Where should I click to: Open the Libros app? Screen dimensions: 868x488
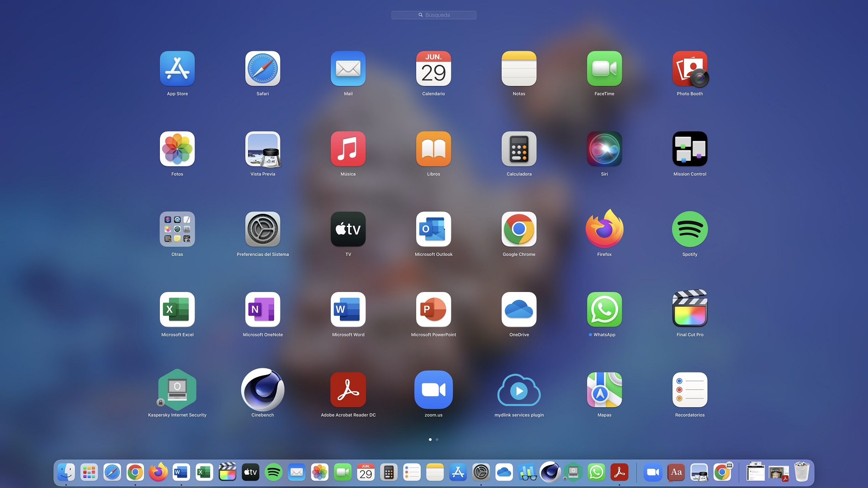tap(434, 149)
